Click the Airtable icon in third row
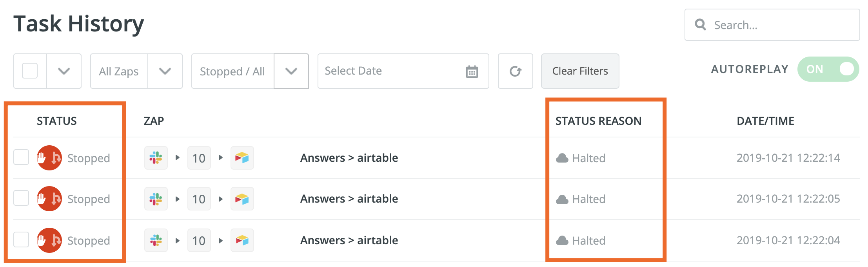Image resolution: width=868 pixels, height=267 pixels. coord(242,240)
